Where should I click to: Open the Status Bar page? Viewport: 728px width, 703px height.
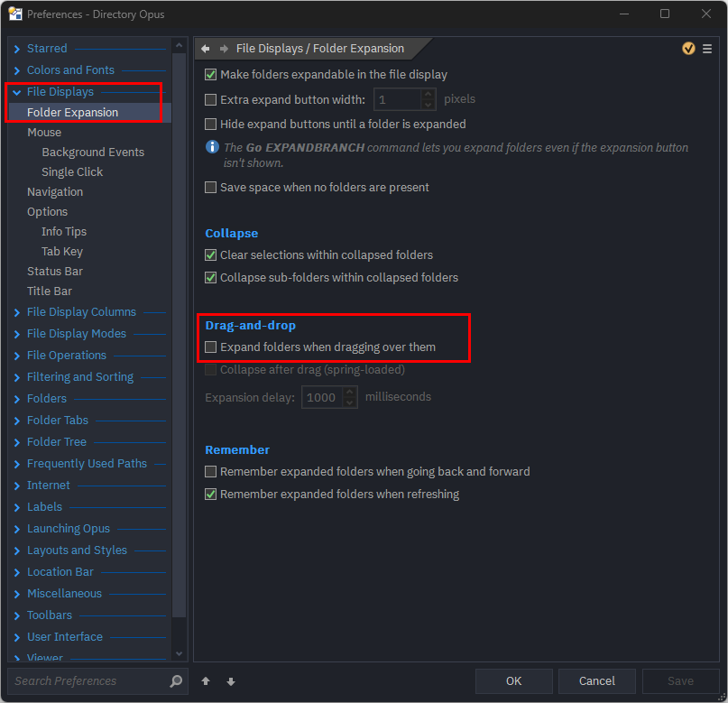pyautogui.click(x=55, y=272)
